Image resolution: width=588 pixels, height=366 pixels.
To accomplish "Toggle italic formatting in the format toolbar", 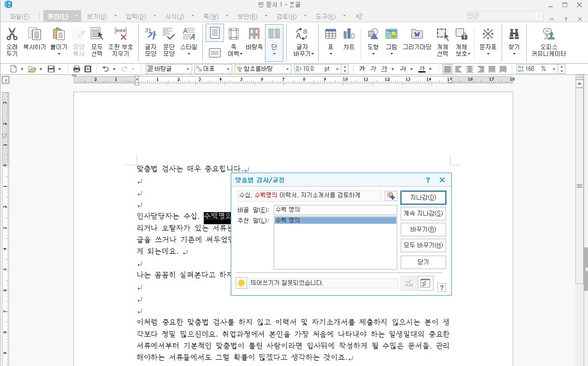I will point(373,68).
